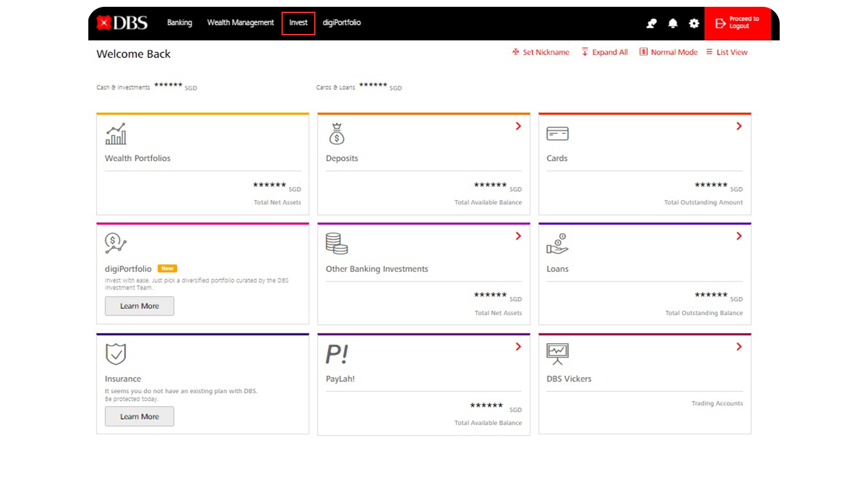Click Set Nickname link
This screenshot has width=868, height=500.
(546, 52)
